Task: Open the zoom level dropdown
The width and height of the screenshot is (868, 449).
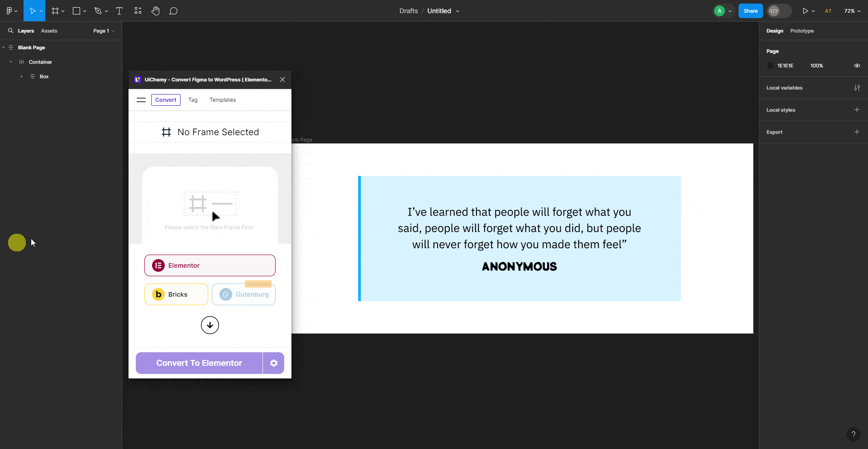Action: click(852, 10)
